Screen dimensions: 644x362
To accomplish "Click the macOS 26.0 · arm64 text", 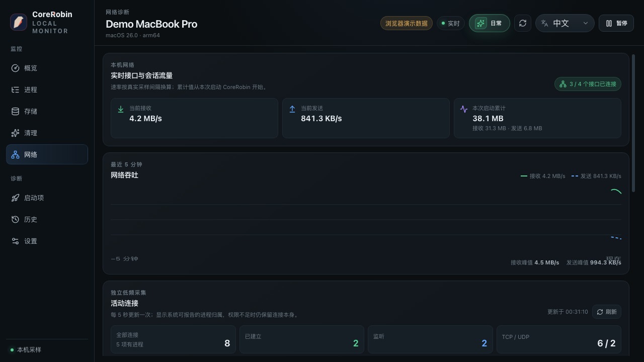I will click(x=133, y=35).
